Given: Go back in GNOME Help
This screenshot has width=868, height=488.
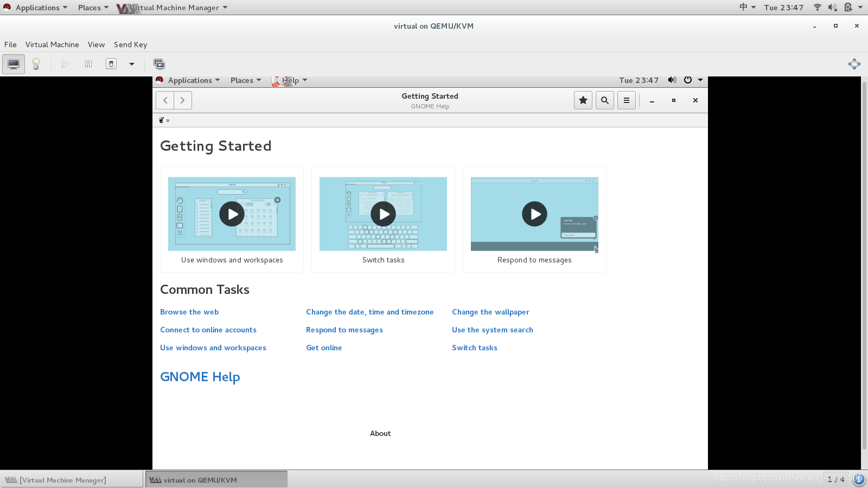Looking at the screenshot, I should point(165,100).
